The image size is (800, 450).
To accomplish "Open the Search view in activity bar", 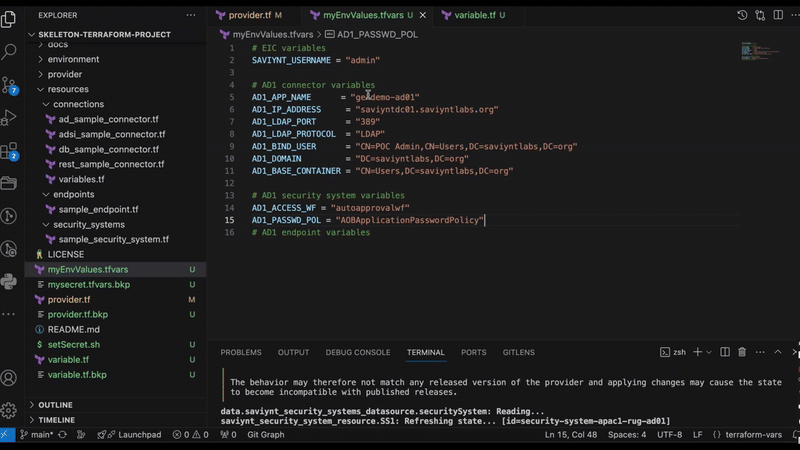I will 9,52.
